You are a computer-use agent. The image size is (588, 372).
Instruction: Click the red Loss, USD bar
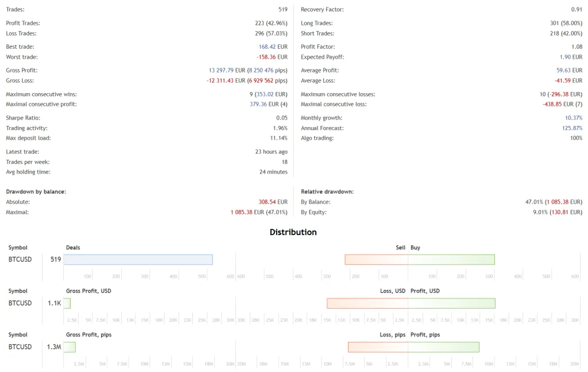(367, 304)
